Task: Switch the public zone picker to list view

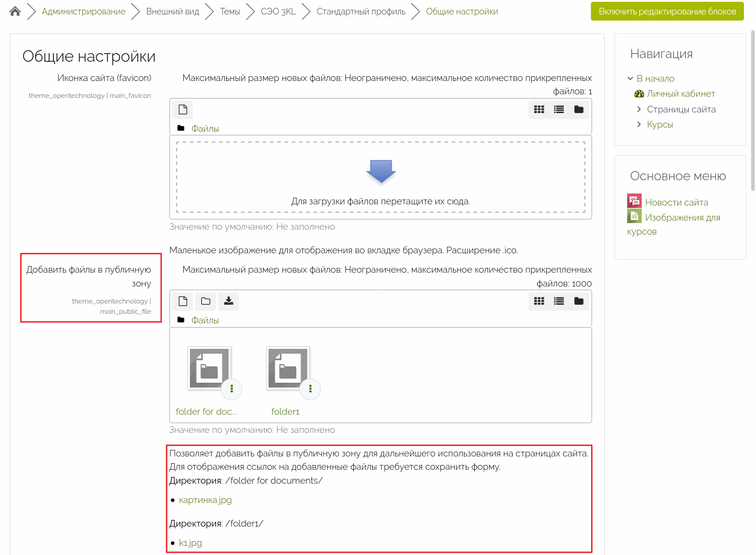Action: pyautogui.click(x=559, y=301)
